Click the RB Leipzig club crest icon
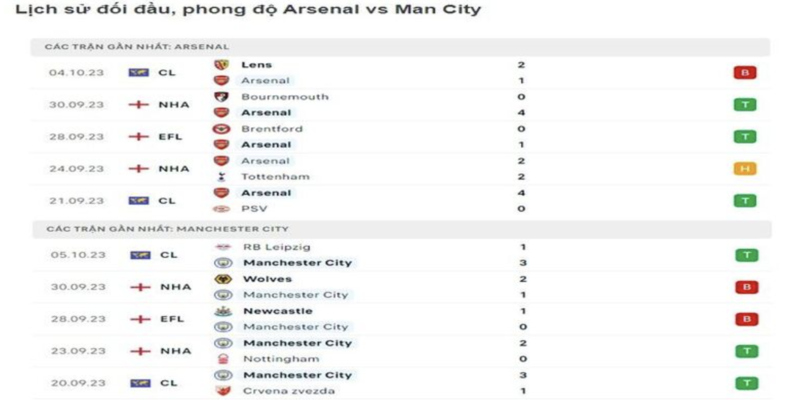This screenshot has height=400, width=800. [x=222, y=247]
